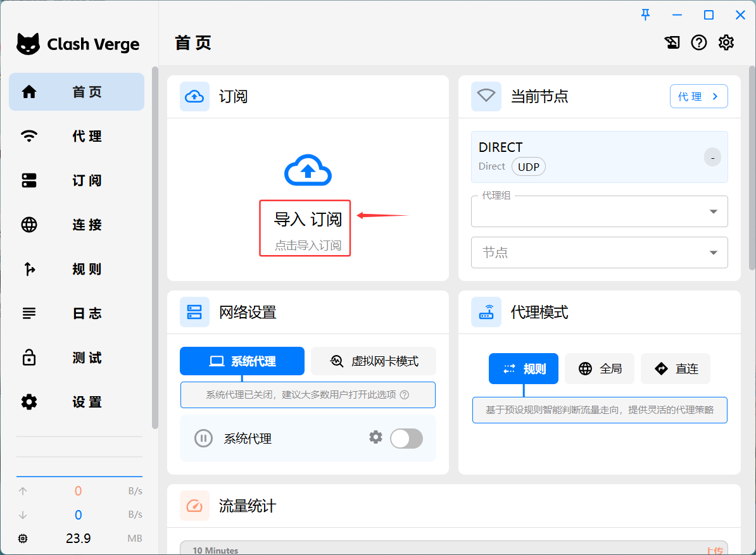This screenshot has width=756, height=555.
Task: Select 直连 proxy mode
Action: click(675, 368)
